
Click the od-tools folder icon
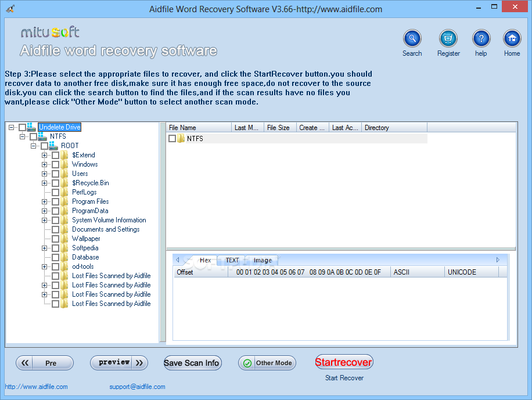[64, 266]
